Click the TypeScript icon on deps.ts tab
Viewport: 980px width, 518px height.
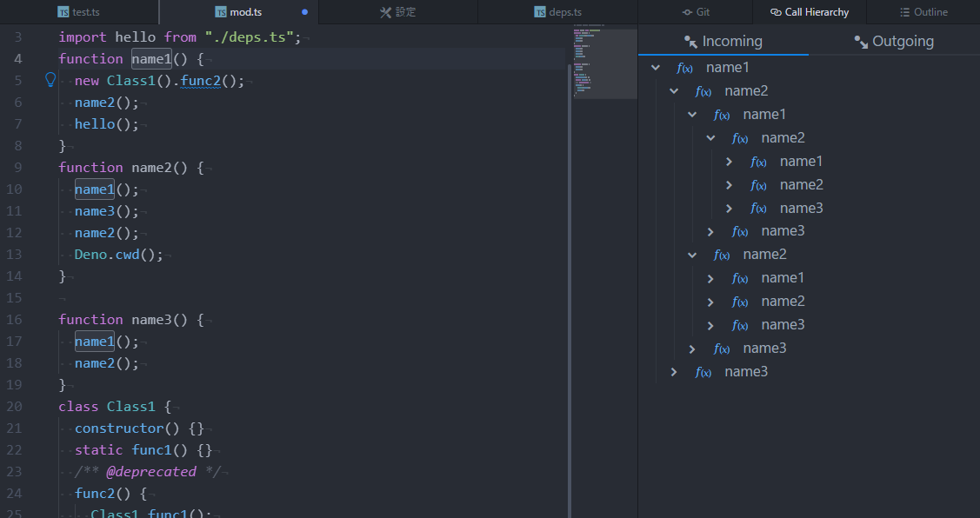(540, 12)
